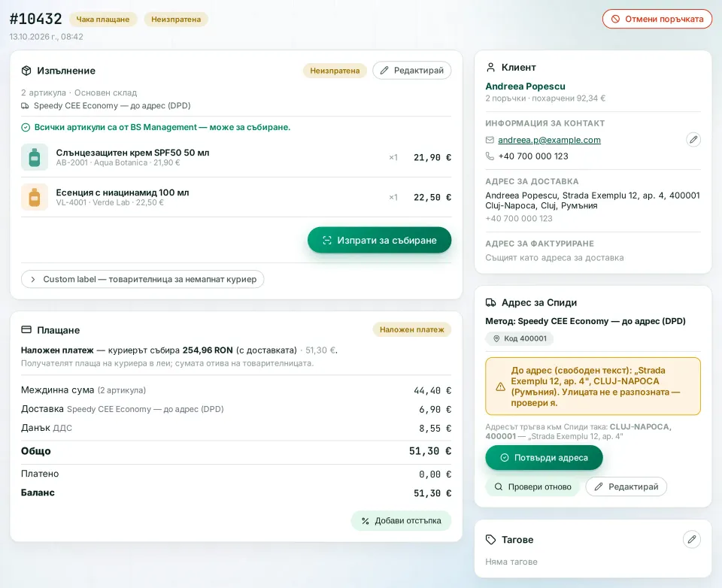
Task: Click the tag icon beside Тагове
Action: click(x=491, y=540)
